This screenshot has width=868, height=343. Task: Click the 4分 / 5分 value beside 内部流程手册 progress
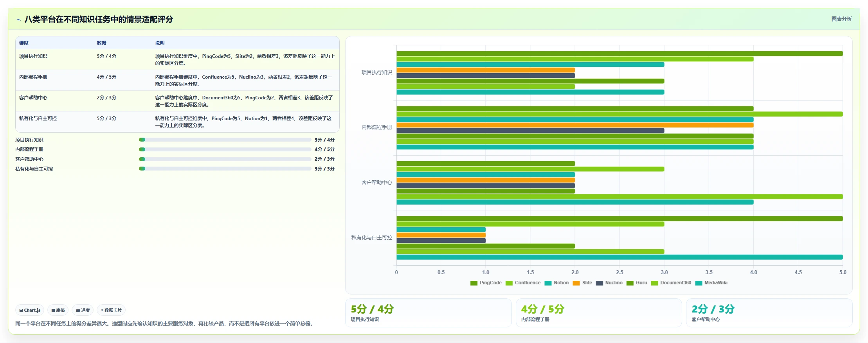(x=324, y=149)
